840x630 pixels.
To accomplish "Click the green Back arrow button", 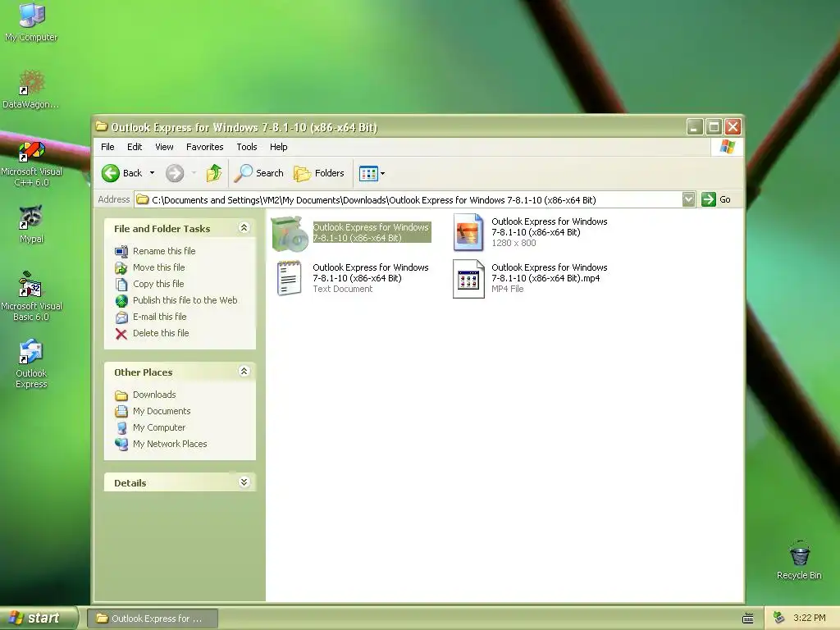I will (111, 173).
